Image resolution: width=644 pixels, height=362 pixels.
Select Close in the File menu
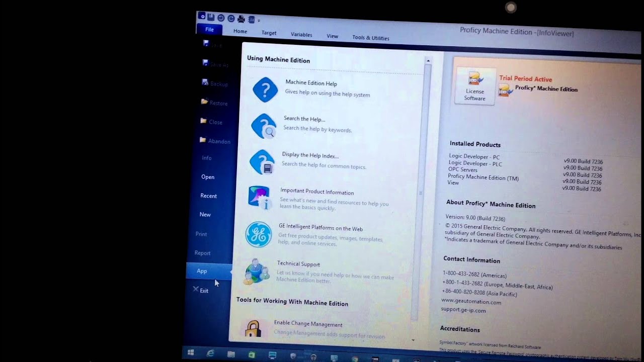[x=211, y=122]
